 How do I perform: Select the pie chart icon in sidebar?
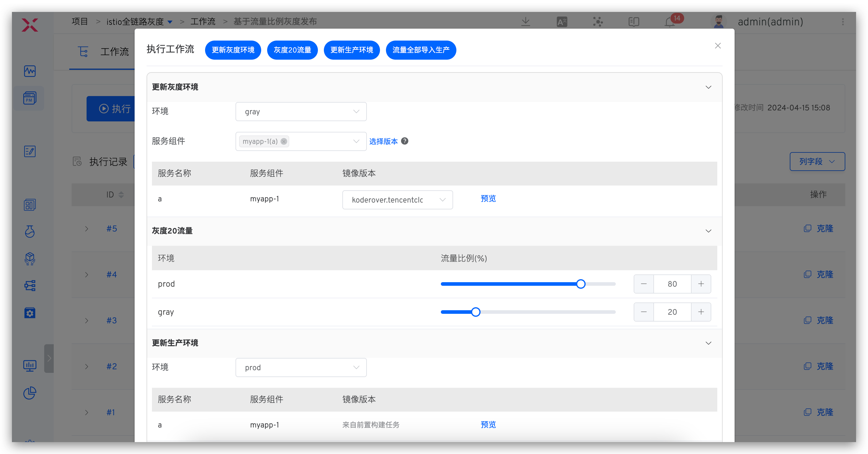point(29,393)
